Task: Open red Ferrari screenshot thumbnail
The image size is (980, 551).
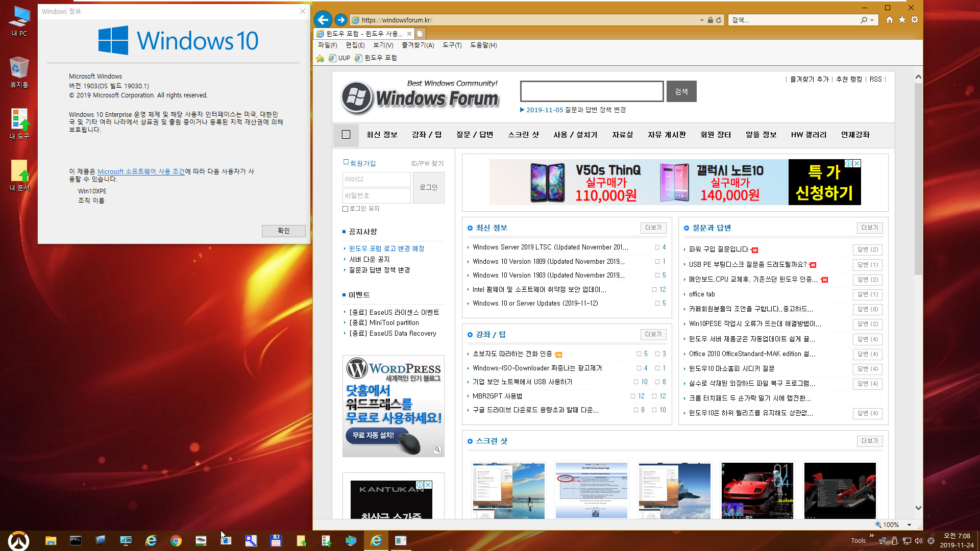Action: pos(757,491)
